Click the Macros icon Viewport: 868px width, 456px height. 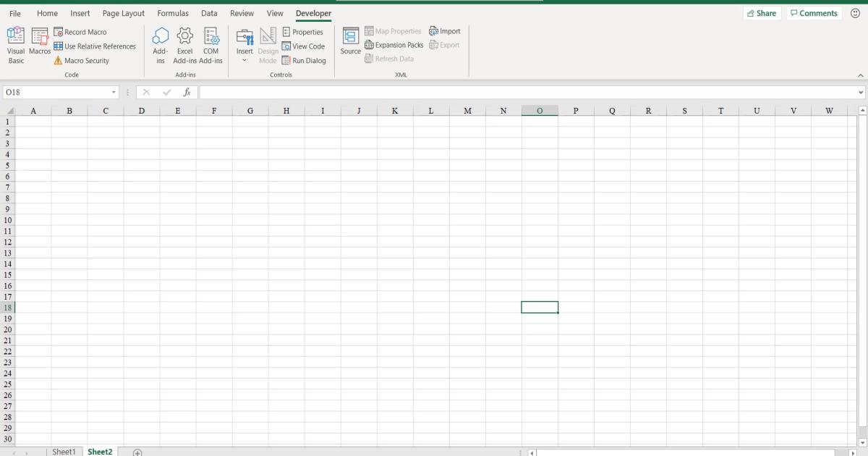tap(39, 43)
